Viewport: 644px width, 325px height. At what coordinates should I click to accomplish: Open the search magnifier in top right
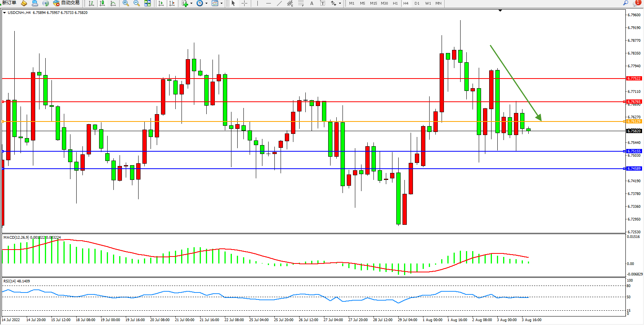[625, 3]
